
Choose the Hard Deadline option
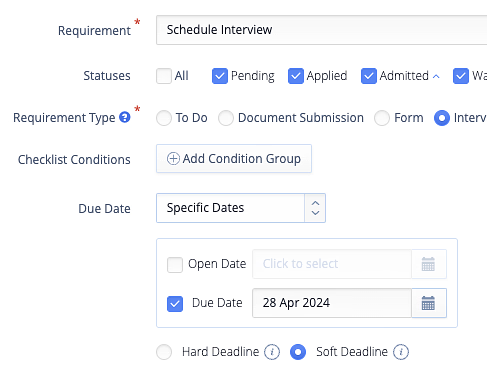[164, 352]
